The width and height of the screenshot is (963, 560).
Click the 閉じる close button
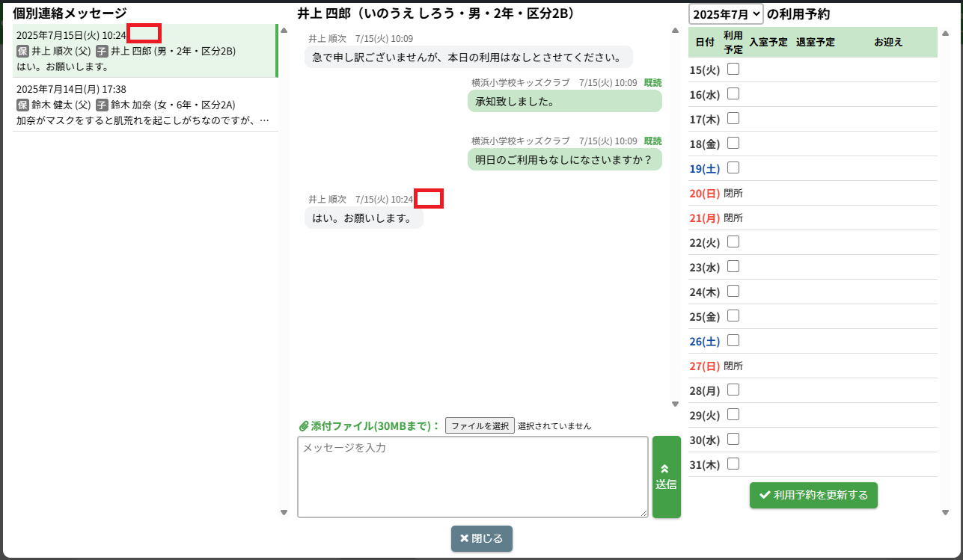[x=482, y=538]
